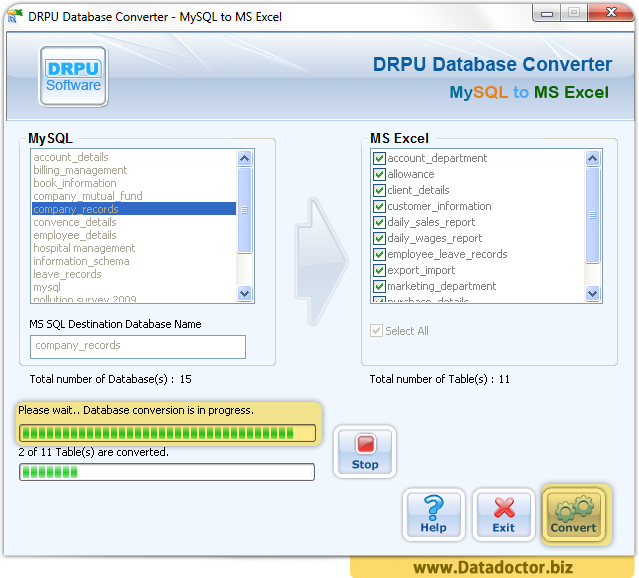Click the Exit button

504,514
